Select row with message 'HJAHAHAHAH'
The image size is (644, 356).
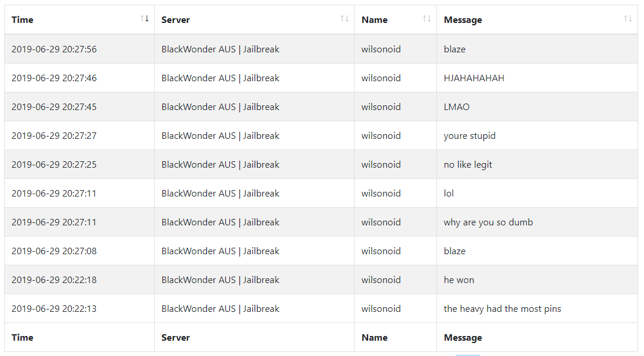point(321,78)
